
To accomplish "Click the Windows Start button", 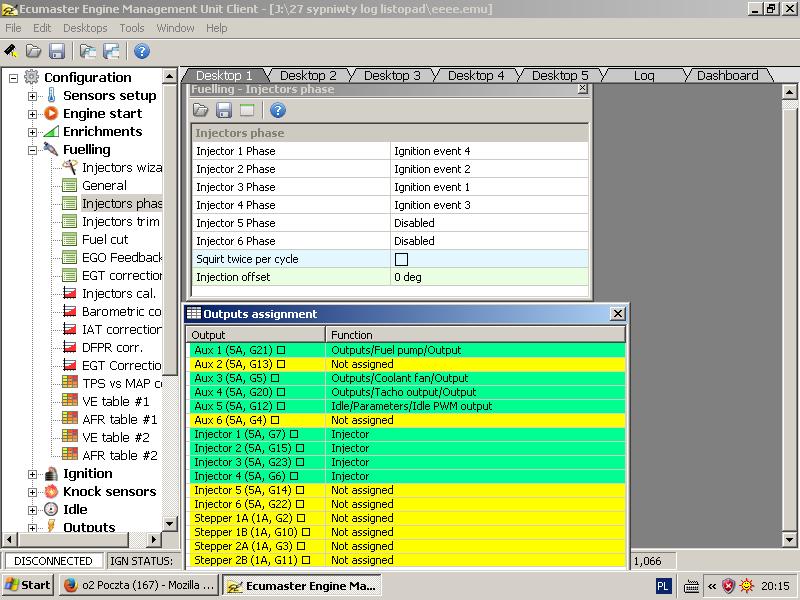I will click(x=28, y=585).
